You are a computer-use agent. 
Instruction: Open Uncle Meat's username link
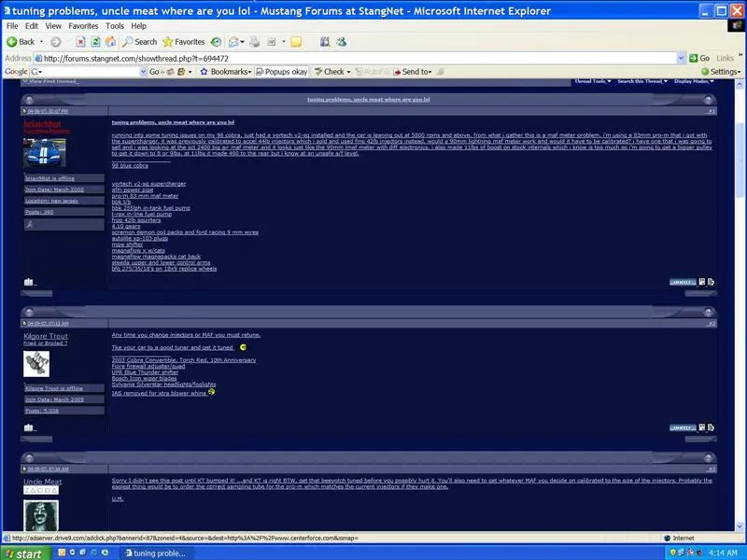click(x=42, y=482)
